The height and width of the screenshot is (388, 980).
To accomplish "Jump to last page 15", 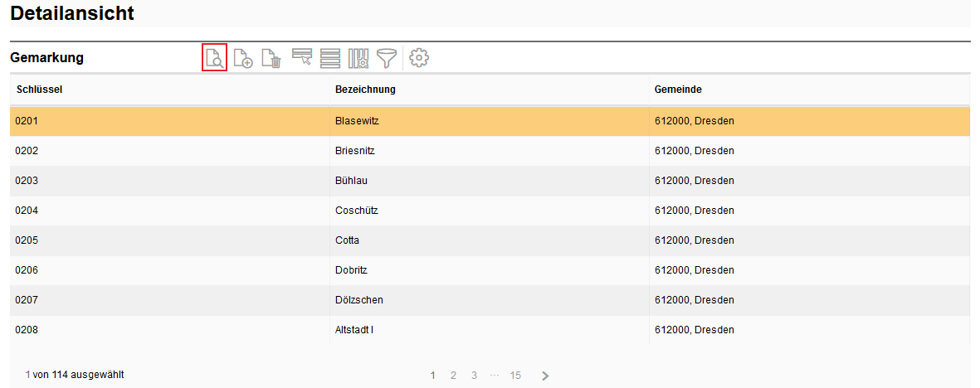I will (515, 376).
